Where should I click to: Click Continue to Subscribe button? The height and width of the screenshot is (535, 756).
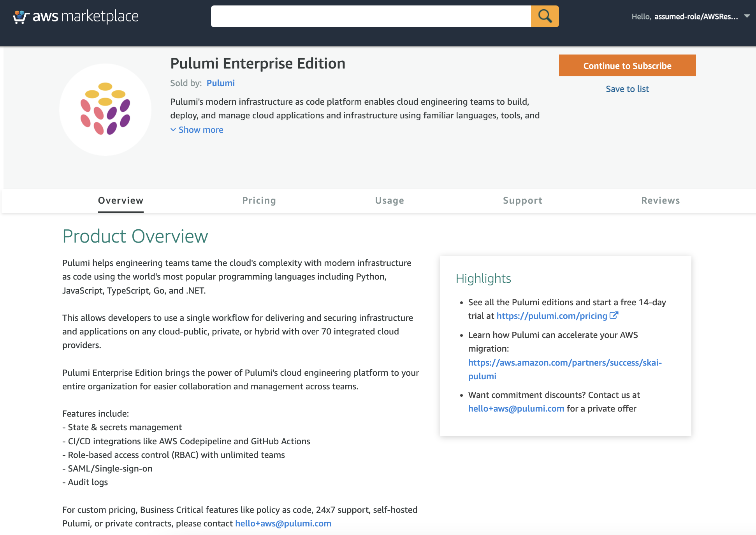[x=627, y=65]
